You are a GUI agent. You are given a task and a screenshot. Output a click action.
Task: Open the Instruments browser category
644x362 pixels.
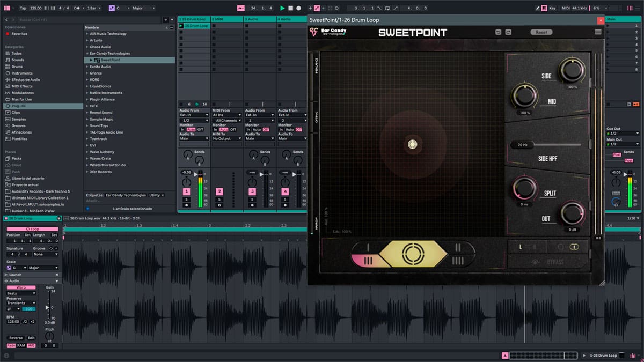tap(22, 73)
